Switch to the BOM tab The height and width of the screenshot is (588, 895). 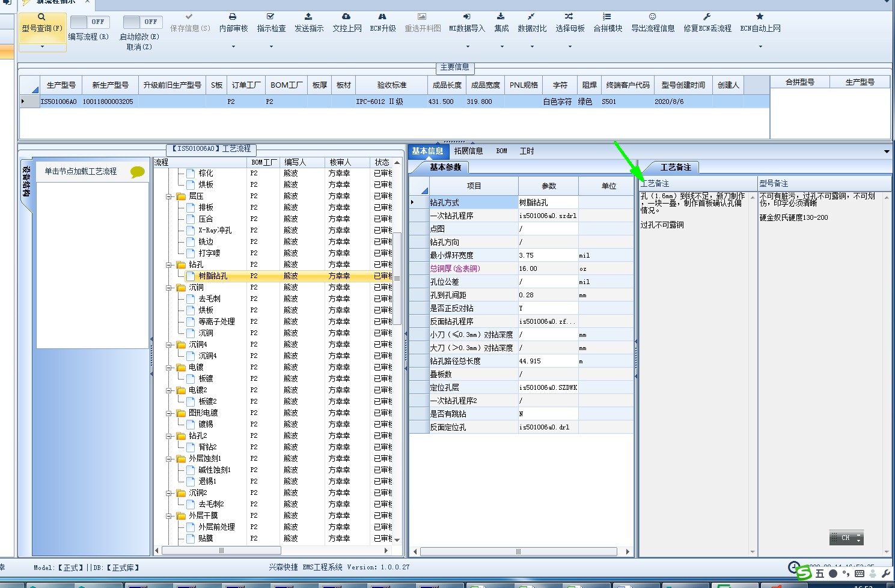[502, 151]
